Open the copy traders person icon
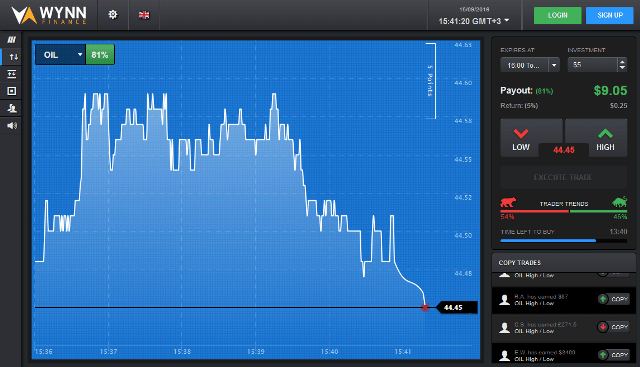This screenshot has width=640, height=367. pos(12,108)
